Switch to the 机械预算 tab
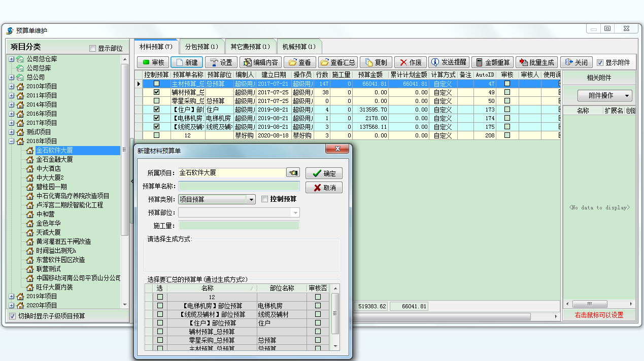Screen dimensions: 644x361 pos(298,47)
